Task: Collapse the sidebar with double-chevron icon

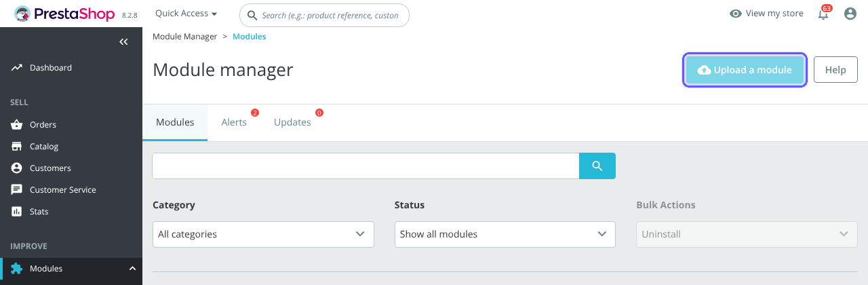Action: (x=123, y=42)
